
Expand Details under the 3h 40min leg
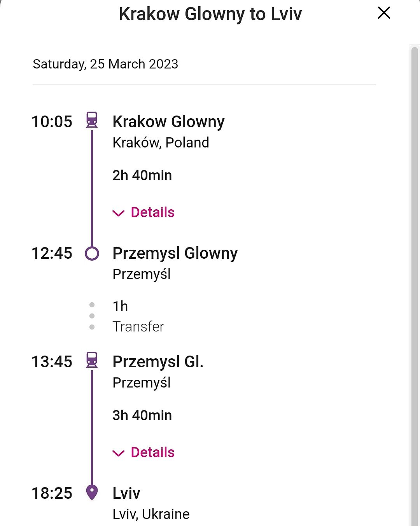[144, 452]
